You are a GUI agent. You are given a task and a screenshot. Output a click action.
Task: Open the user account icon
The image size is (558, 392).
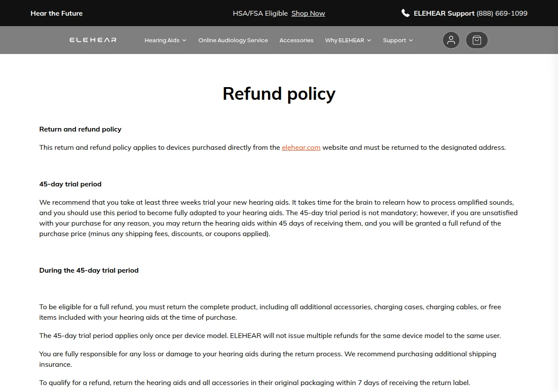coord(451,40)
